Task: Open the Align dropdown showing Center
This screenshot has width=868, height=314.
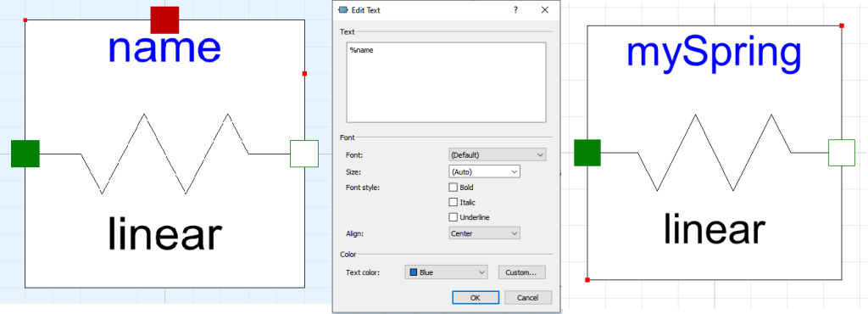Action: point(484,233)
